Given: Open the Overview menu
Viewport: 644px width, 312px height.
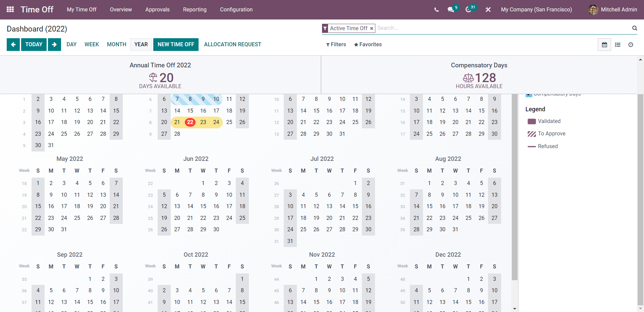Looking at the screenshot, I should 121,9.
